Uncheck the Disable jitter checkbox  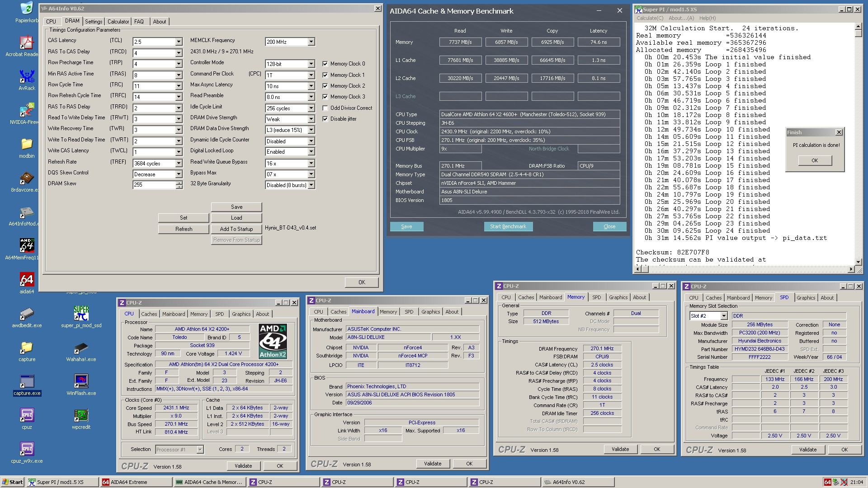pos(325,119)
